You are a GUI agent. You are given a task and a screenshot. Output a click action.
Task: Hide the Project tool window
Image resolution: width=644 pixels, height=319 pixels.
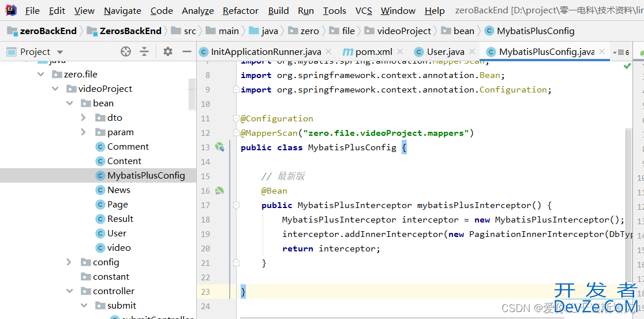pos(187,52)
